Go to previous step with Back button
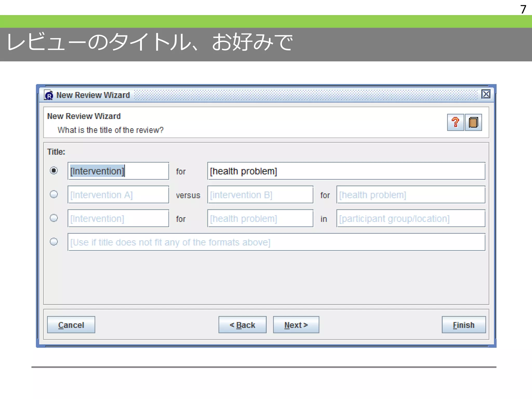The height and width of the screenshot is (399, 532). point(242,325)
